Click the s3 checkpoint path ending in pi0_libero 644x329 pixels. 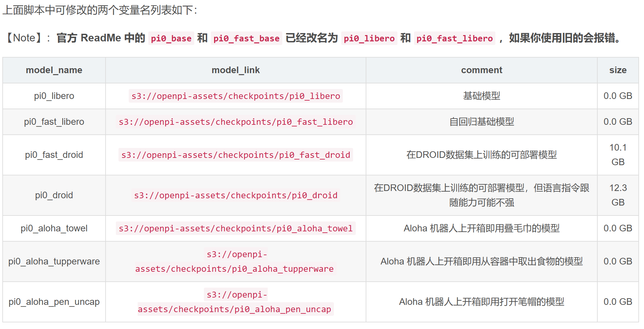pyautogui.click(x=236, y=96)
